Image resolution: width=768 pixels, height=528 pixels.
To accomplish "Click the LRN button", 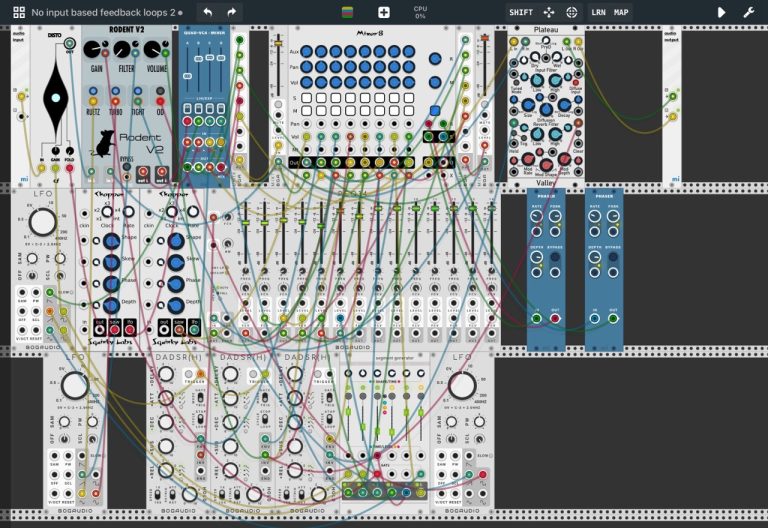I will pos(598,12).
